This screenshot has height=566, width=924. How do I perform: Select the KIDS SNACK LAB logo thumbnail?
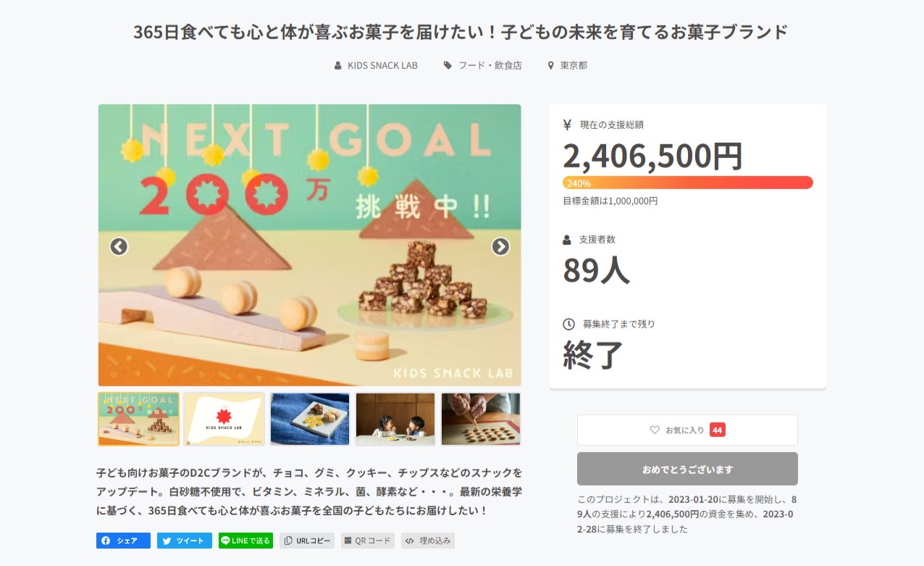click(224, 419)
